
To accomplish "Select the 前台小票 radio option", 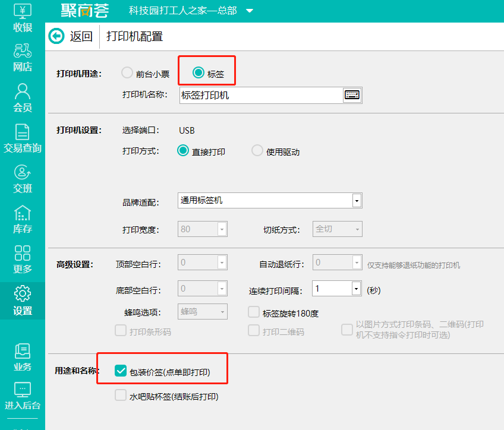I will point(127,73).
